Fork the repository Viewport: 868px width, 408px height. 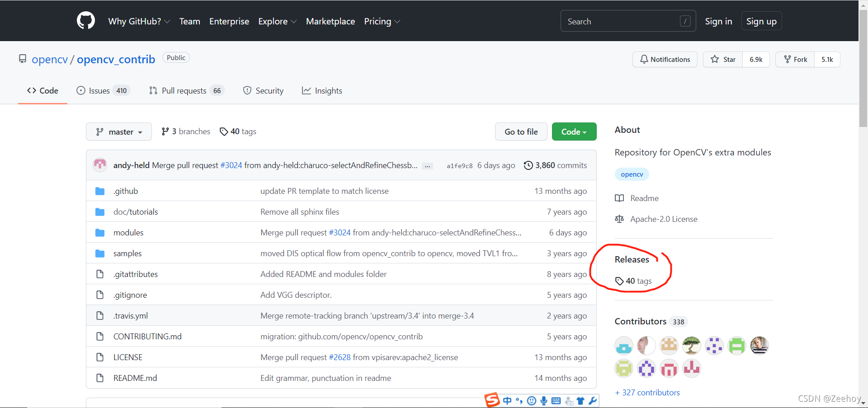click(x=795, y=59)
